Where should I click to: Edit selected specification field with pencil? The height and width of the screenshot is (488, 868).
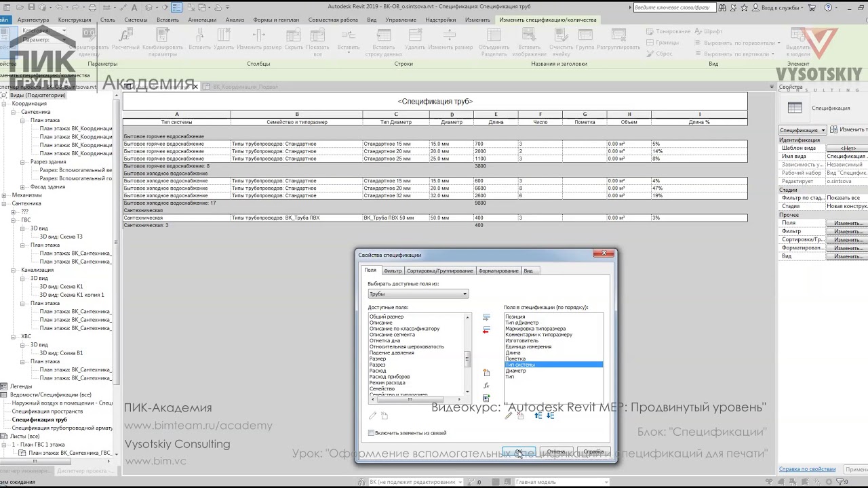pyautogui.click(x=509, y=415)
